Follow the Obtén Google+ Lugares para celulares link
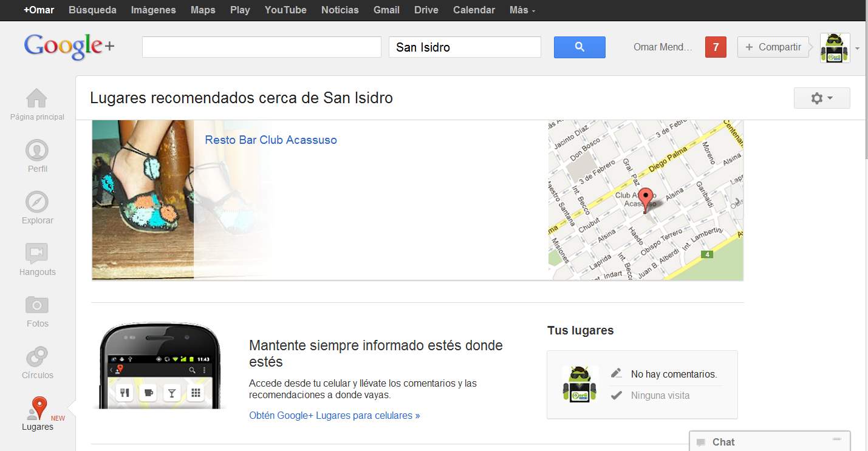The image size is (868, 451). click(335, 416)
